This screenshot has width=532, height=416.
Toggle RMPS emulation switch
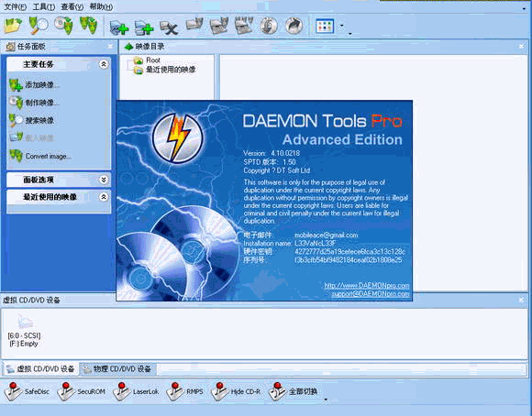185,391
